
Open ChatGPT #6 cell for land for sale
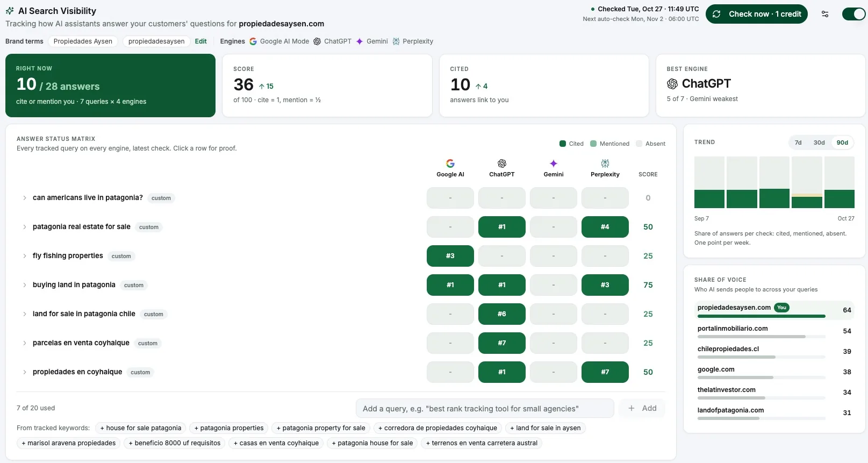(x=502, y=314)
